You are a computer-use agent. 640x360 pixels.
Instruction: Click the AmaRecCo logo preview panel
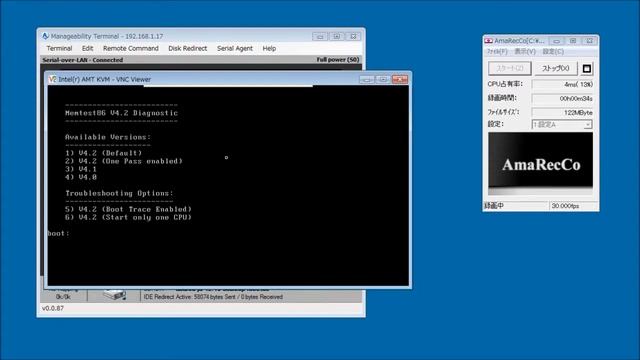pos(540,163)
